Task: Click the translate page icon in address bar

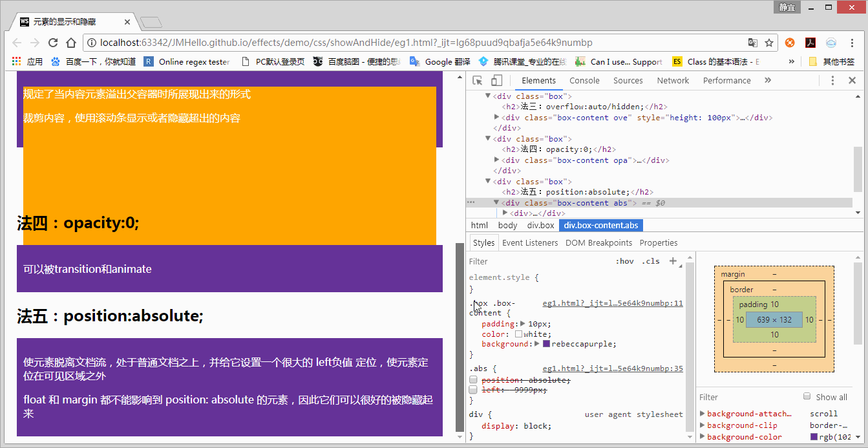Action: click(x=753, y=43)
